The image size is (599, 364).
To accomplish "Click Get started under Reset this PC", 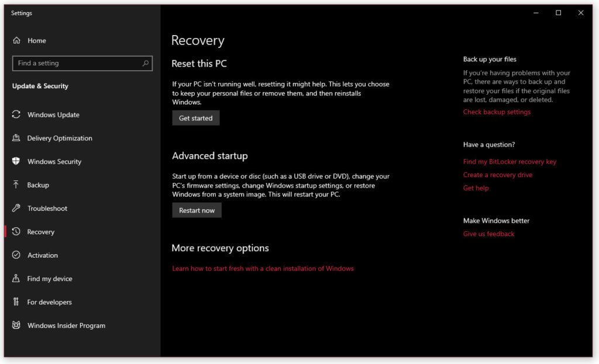I will pyautogui.click(x=195, y=118).
